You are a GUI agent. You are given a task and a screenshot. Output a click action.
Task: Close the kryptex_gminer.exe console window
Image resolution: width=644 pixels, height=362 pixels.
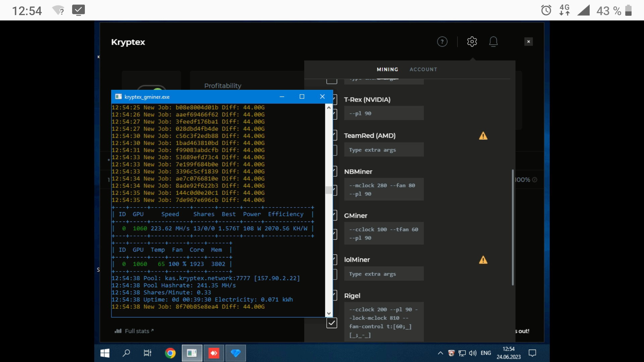tap(322, 97)
